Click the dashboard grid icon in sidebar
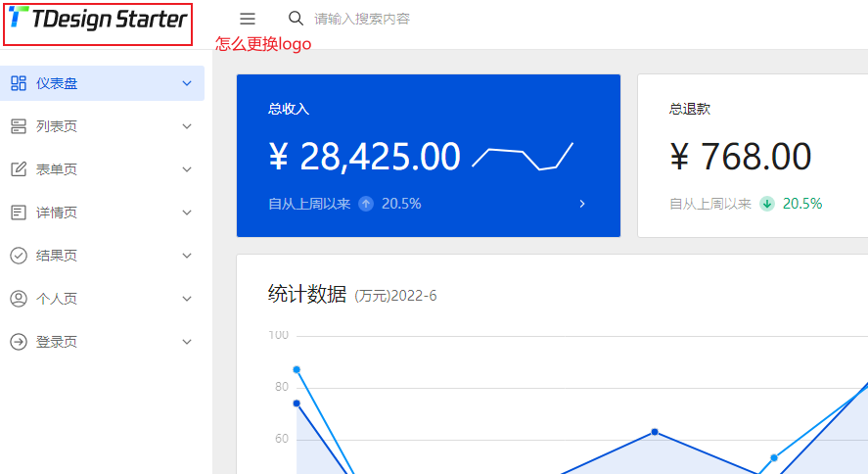Screen dimensions: 868x474 point(19,83)
